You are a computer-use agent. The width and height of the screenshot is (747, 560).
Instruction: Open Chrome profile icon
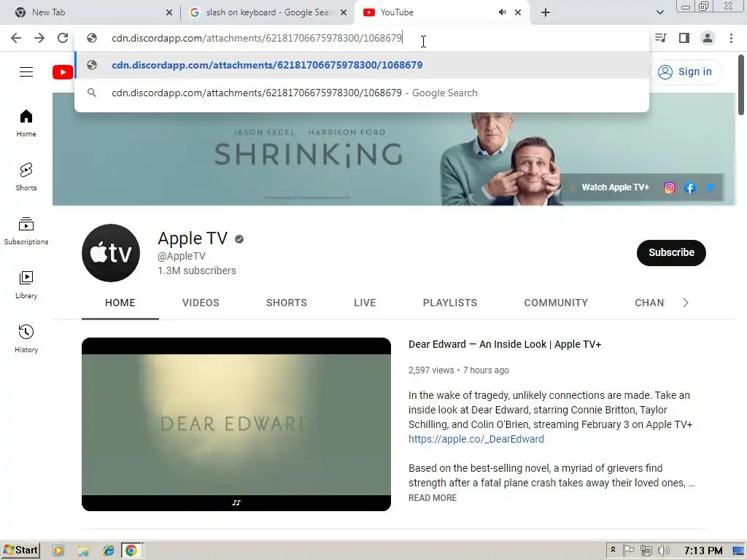point(708,38)
